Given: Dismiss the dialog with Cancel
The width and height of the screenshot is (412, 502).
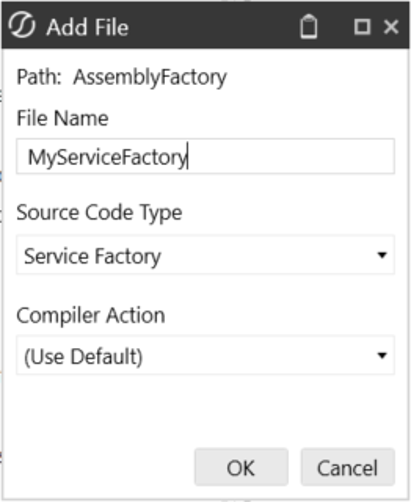Looking at the screenshot, I should [348, 467].
